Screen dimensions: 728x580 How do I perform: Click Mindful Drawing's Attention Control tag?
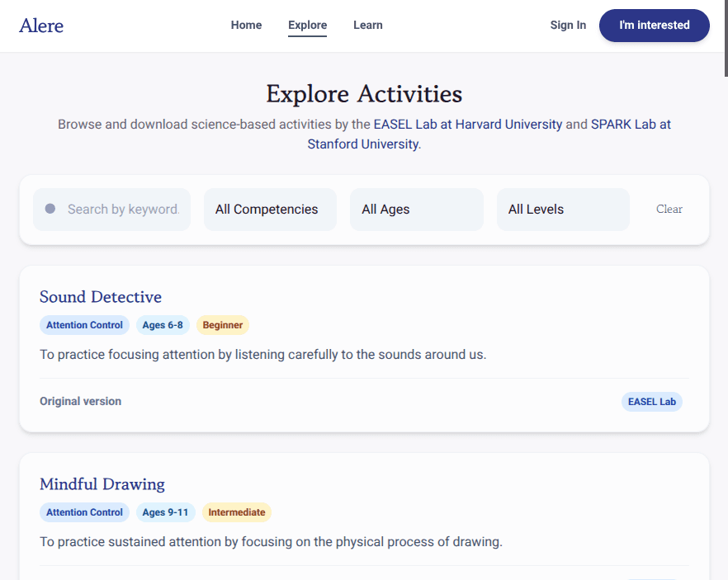[x=84, y=512]
